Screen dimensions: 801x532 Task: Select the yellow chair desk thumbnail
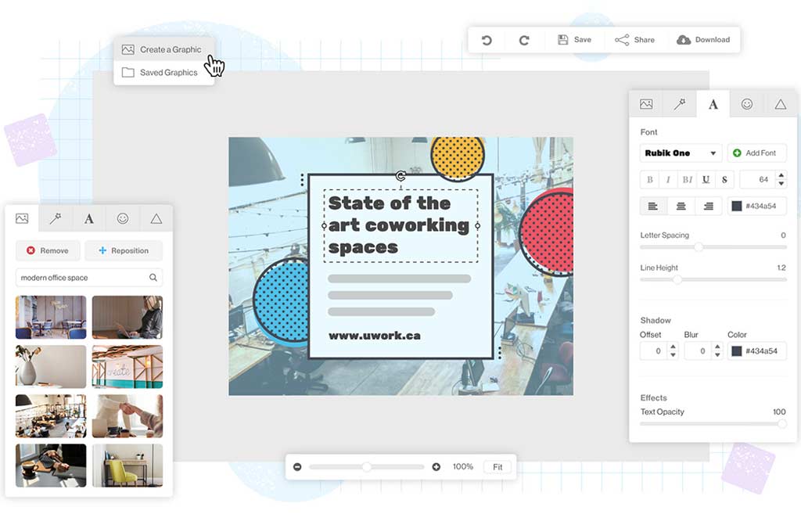128,465
